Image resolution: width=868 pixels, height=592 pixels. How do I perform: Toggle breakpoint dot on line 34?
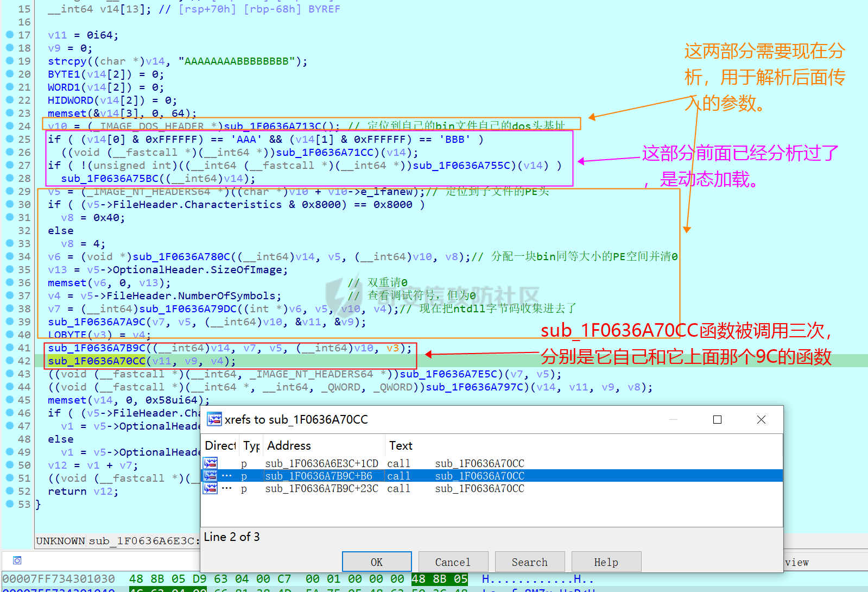(x=10, y=256)
